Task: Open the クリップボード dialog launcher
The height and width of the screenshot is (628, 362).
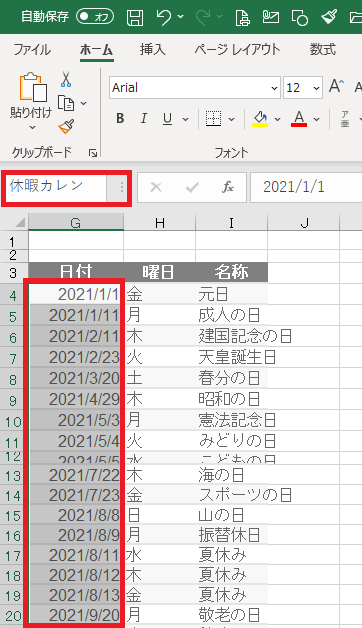Action: click(93, 153)
